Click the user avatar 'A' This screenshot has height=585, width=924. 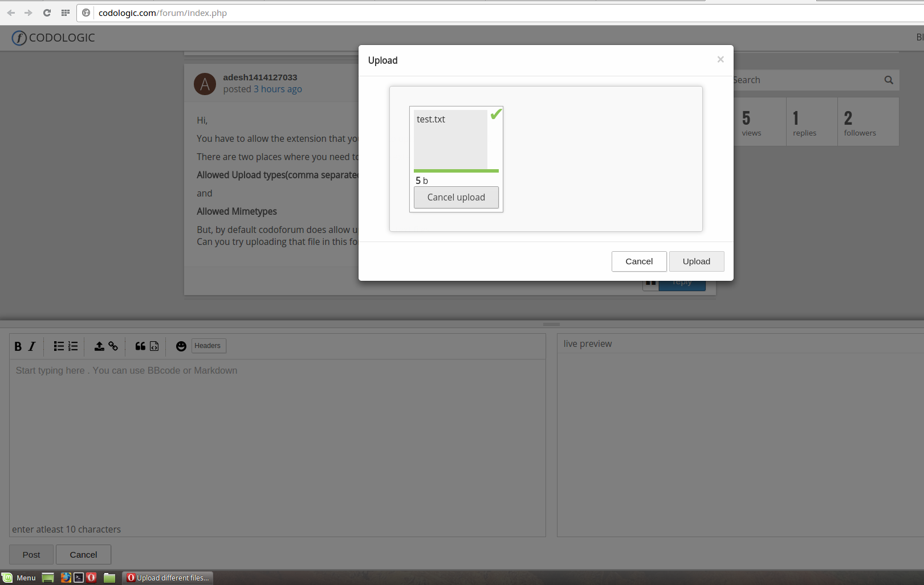tap(205, 84)
